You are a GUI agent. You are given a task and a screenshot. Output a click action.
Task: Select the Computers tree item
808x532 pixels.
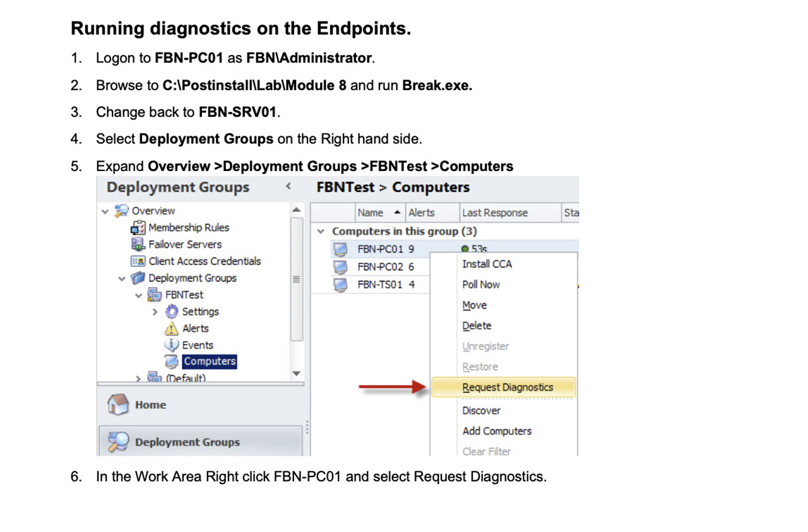coord(210,362)
